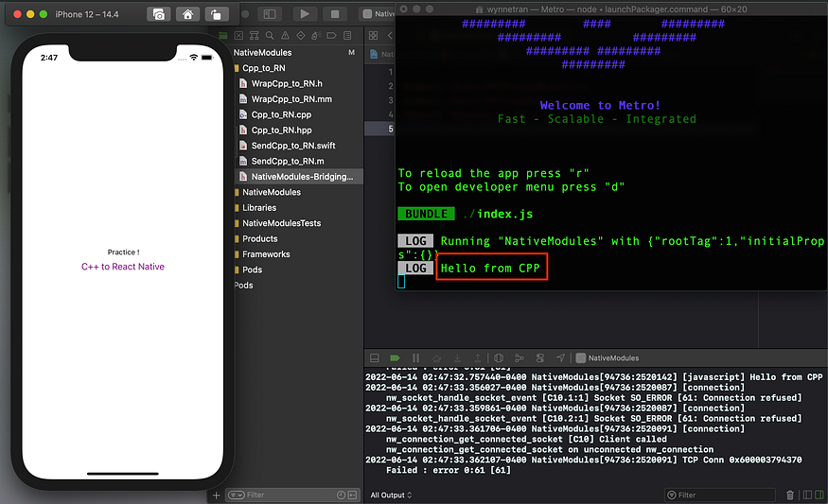Open the Project navigator folder icon
Viewport: 828px width, 504px height.
click(x=223, y=35)
